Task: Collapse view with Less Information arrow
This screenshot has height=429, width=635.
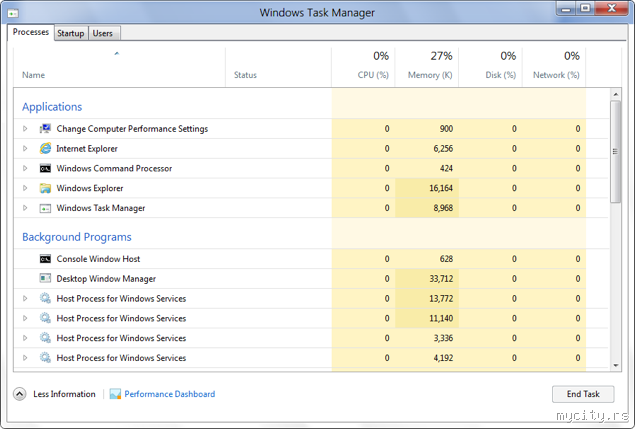Action: [20, 394]
